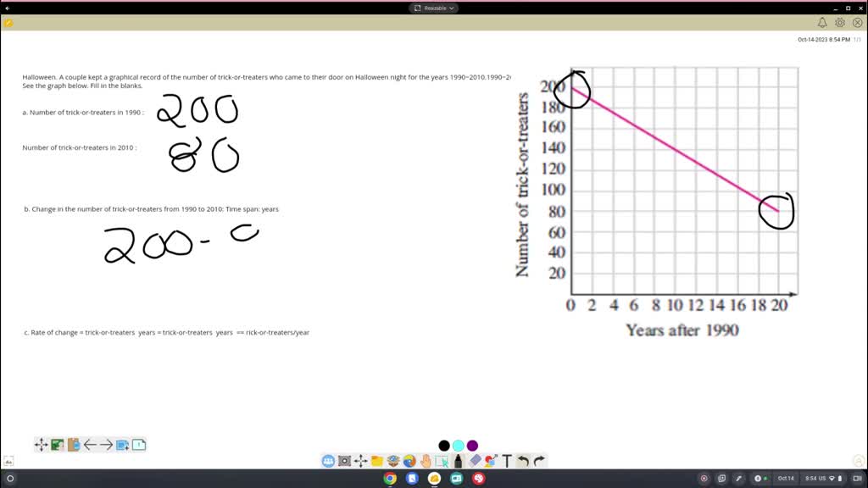868x488 pixels.
Task: Click the redo arrow
Action: click(x=539, y=461)
